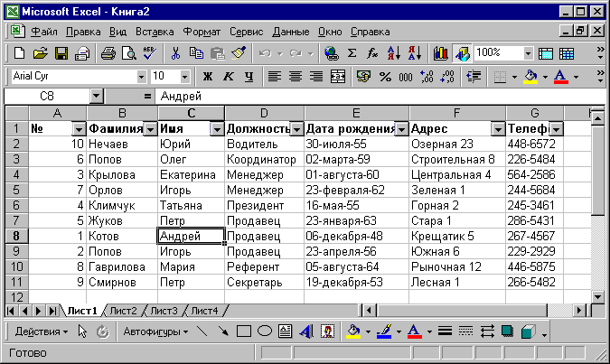Sort ascending A-Я icon
The image size is (610, 364).
pos(394,53)
